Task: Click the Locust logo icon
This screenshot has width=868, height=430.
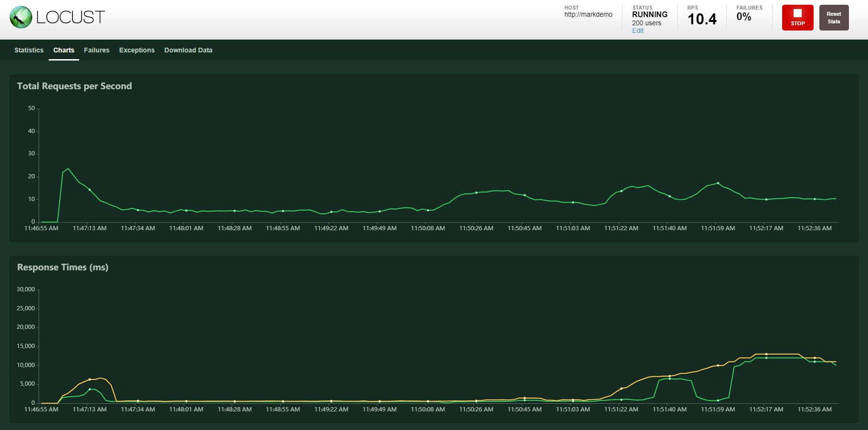Action: pos(21,17)
